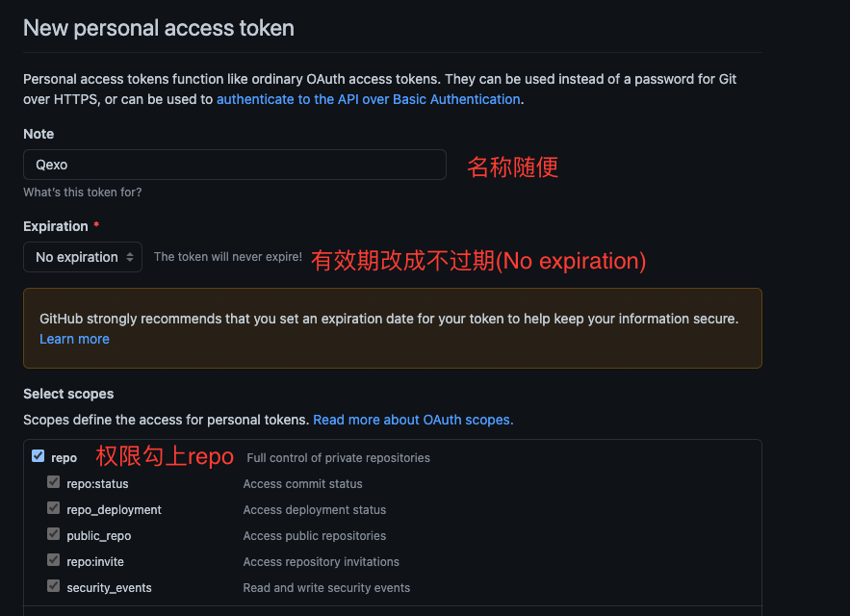The image size is (850, 616).
Task: Click the repo:status scope label
Action: click(x=97, y=484)
